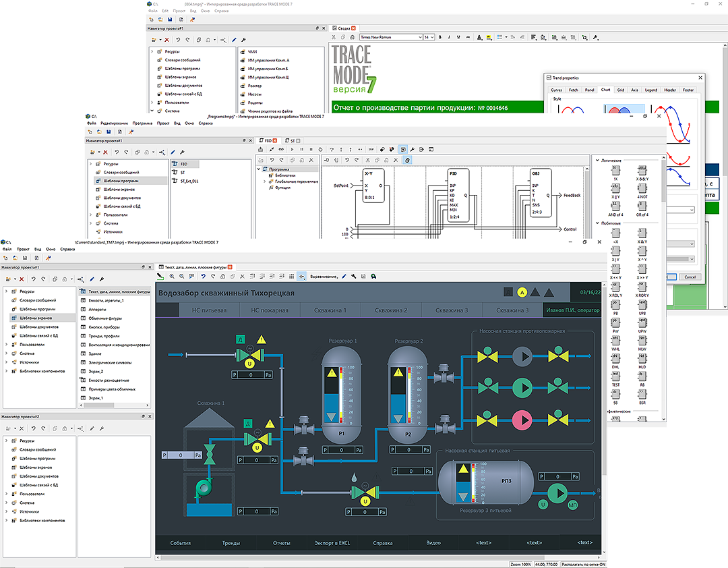Screen dimensions: 728x568
Task: Click НС питьевая navigation button
Action: pyautogui.click(x=210, y=310)
